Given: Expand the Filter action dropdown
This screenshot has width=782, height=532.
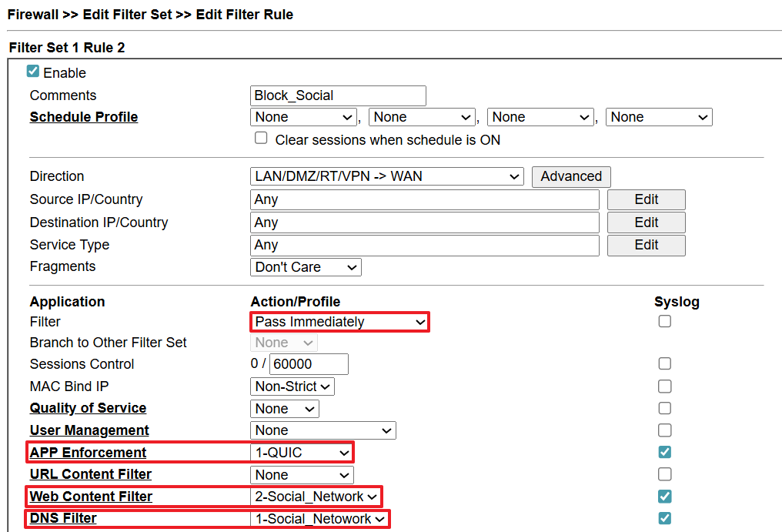Looking at the screenshot, I should tap(339, 322).
